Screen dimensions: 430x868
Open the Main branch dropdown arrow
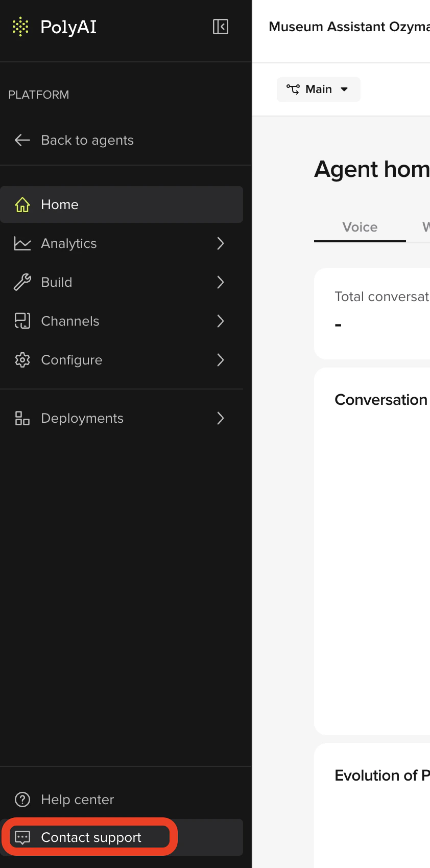point(344,89)
